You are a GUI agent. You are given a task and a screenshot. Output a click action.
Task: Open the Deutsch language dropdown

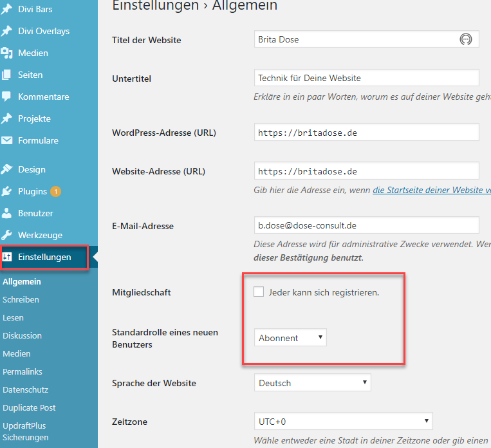[312, 383]
